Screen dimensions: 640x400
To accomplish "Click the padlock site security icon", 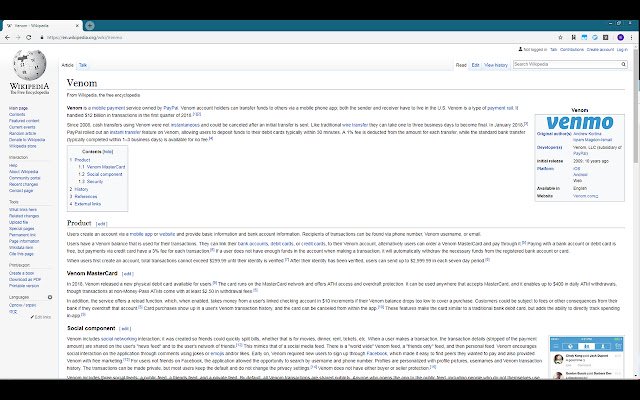I will point(42,37).
